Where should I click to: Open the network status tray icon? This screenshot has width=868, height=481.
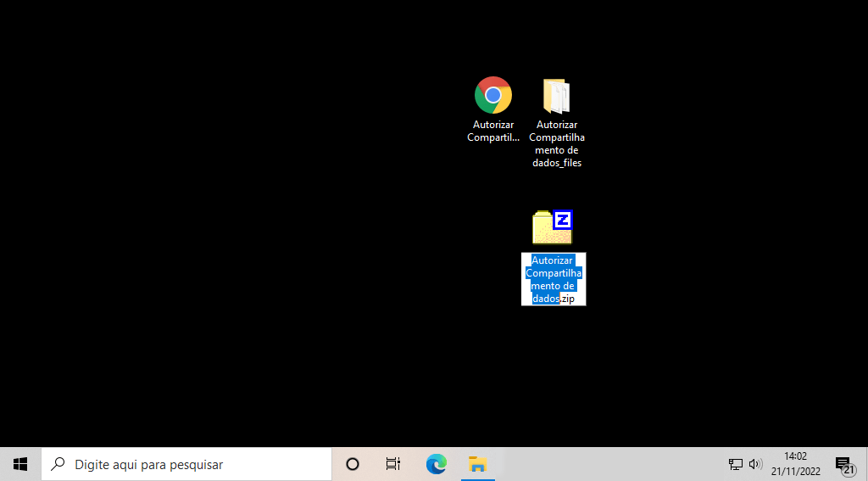coord(735,464)
